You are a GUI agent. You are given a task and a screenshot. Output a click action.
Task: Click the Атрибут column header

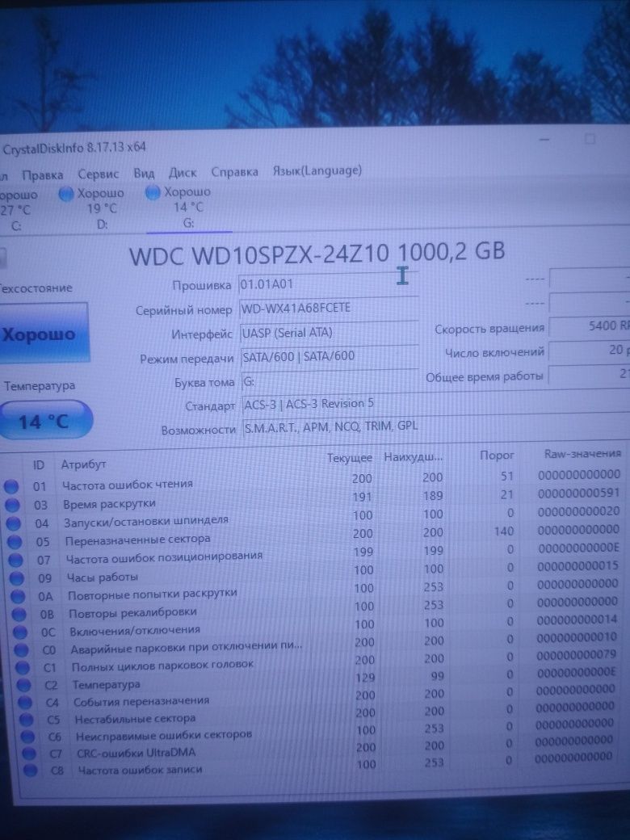83,464
